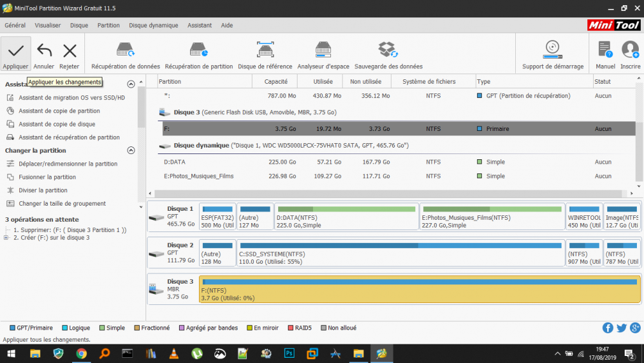The width and height of the screenshot is (644, 363).
Task: Start the Analyseur d'espace tool
Action: point(323,50)
